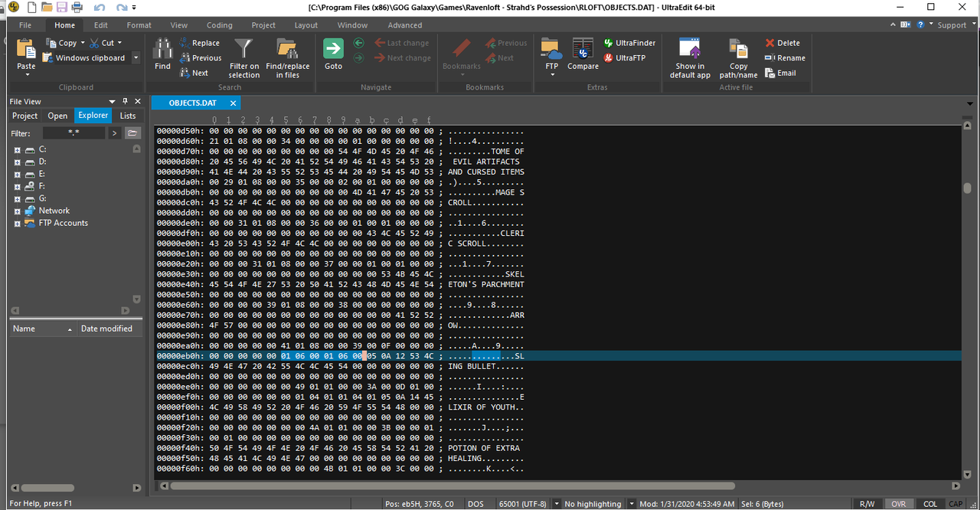Click the 65001 (UTF-8) encoding in status bar
980x510 pixels.
point(522,504)
